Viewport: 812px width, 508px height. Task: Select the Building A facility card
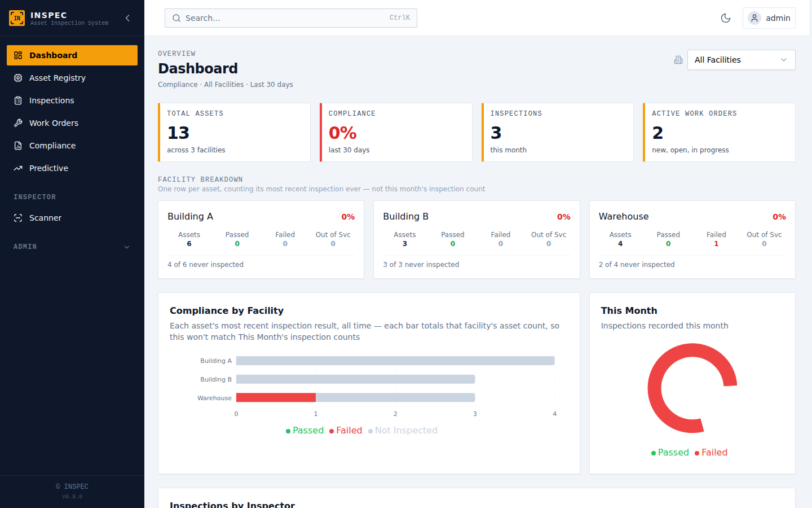[x=261, y=240]
